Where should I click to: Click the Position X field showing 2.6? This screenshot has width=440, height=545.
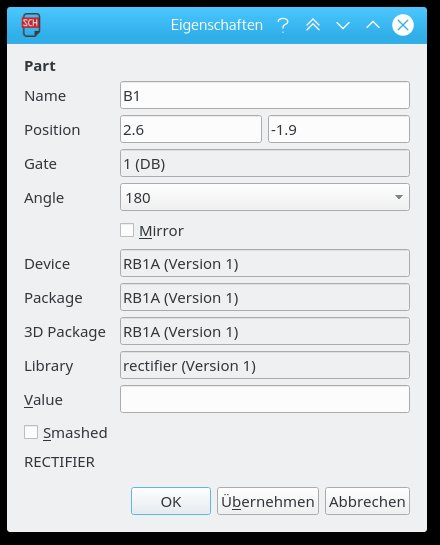click(191, 129)
